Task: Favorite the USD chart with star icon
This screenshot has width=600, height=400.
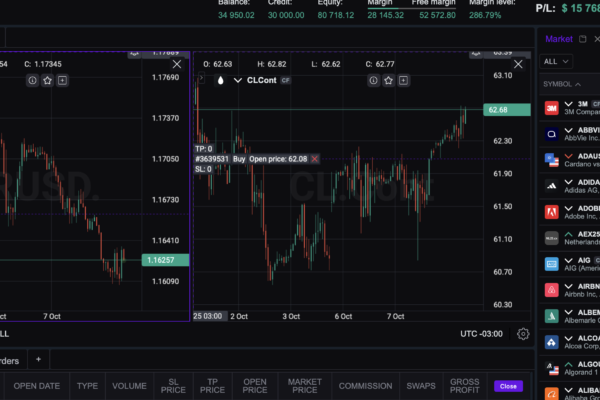Action: click(x=48, y=80)
